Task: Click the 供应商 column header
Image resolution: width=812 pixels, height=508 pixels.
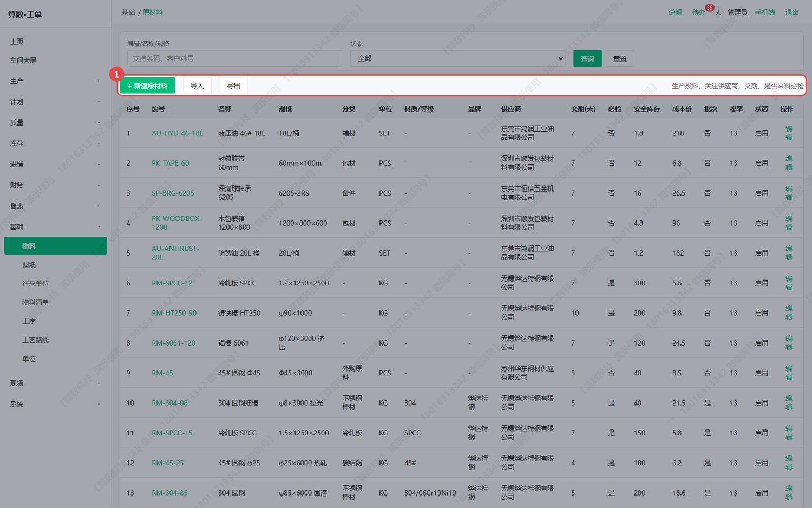Action: pyautogui.click(x=511, y=109)
